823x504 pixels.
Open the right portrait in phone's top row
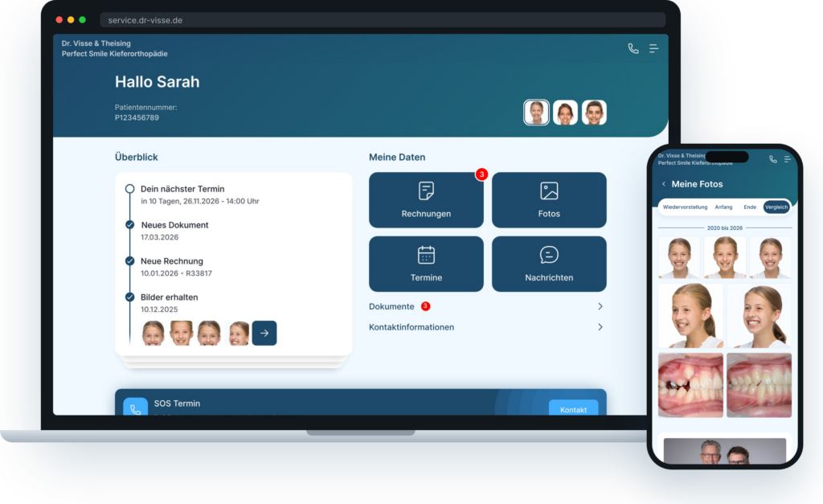point(771,257)
